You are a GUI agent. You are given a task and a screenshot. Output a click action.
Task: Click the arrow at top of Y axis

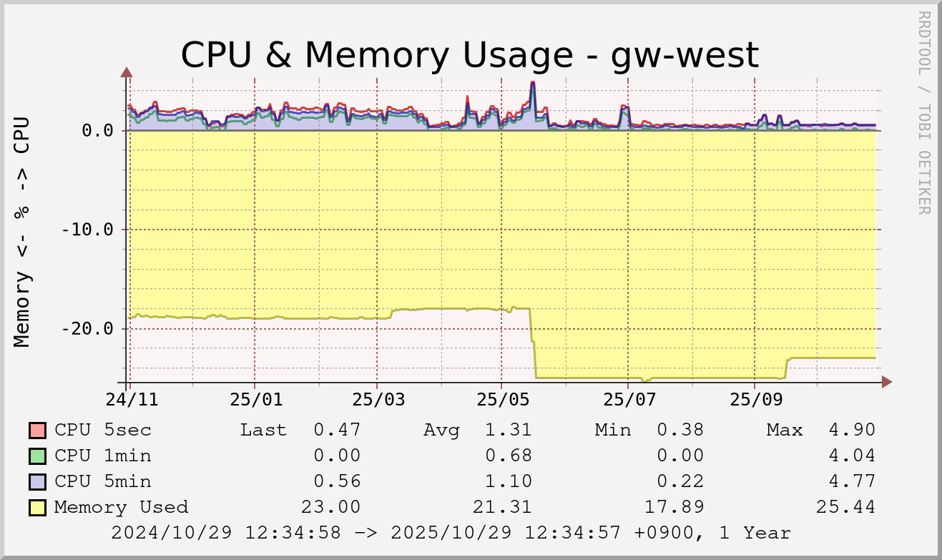(x=127, y=72)
